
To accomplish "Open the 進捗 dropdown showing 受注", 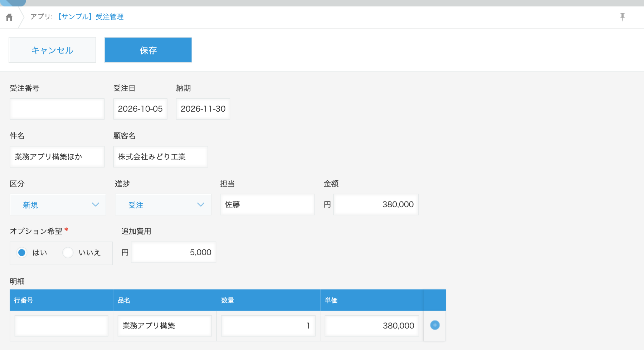I will (163, 205).
